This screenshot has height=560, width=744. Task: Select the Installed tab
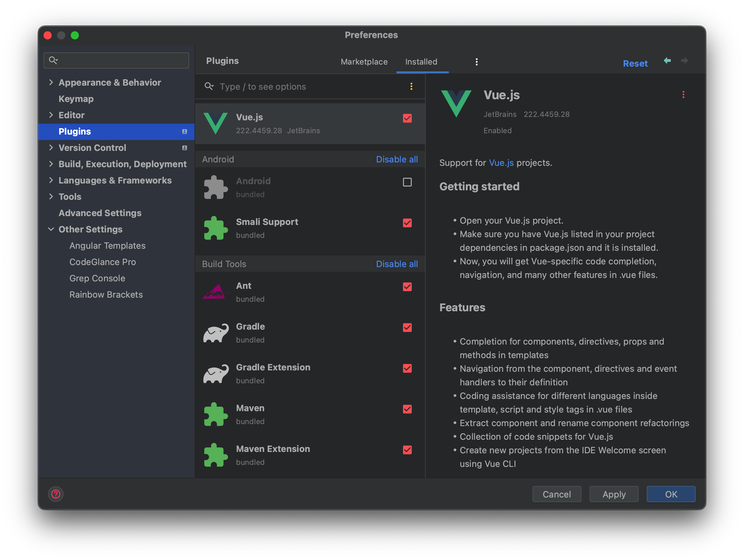421,62
